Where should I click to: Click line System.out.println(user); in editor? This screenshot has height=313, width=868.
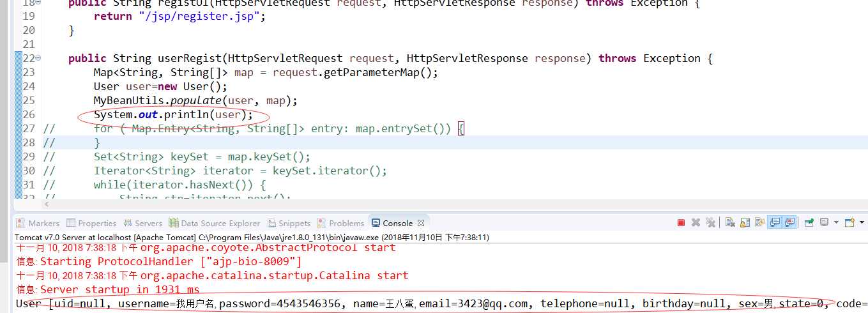click(x=173, y=115)
